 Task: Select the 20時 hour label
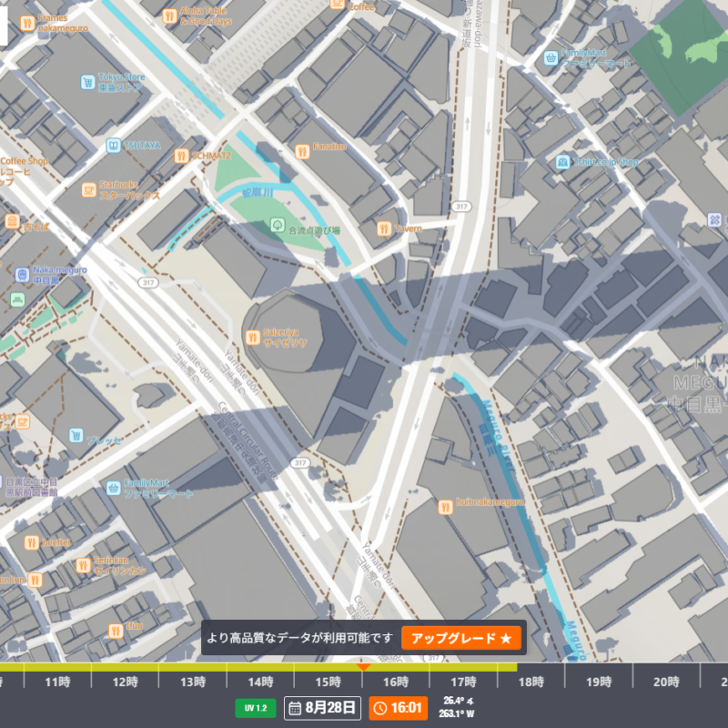click(666, 682)
